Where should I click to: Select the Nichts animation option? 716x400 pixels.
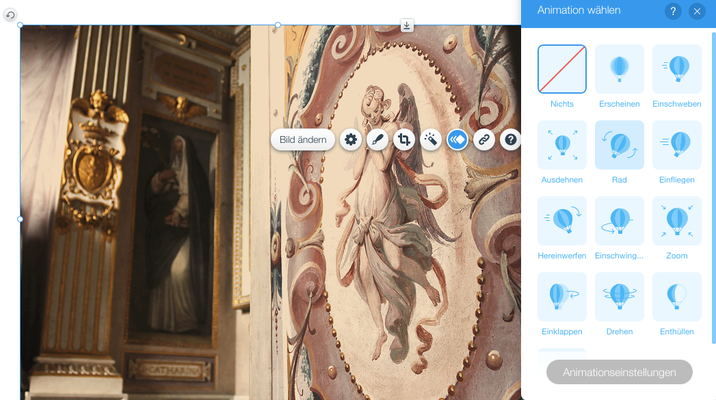click(x=562, y=69)
